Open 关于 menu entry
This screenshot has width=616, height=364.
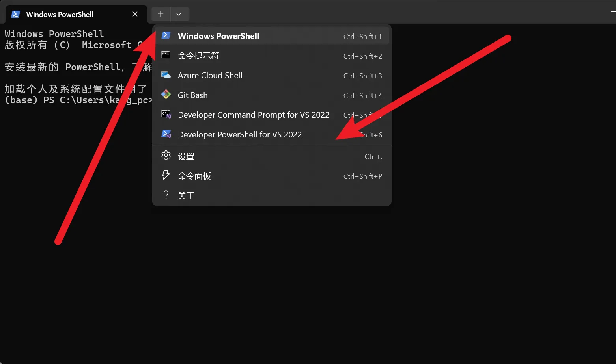coord(272,195)
